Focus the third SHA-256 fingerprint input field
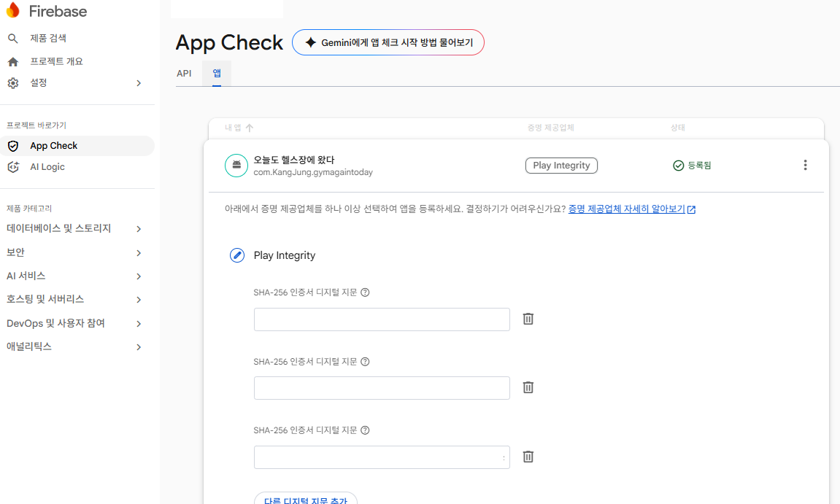This screenshot has height=504, width=840. pos(382,457)
